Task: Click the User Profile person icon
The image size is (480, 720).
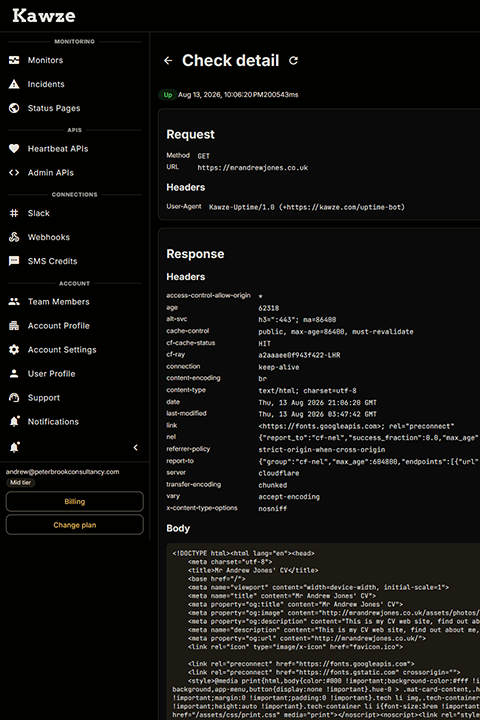Action: 14,373
